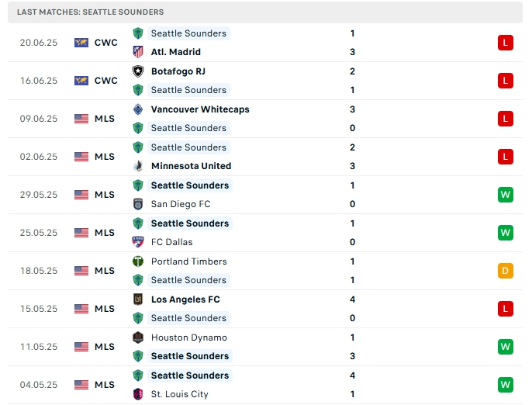
Task: Click the 25.05.25 match date
Action: coord(39,233)
